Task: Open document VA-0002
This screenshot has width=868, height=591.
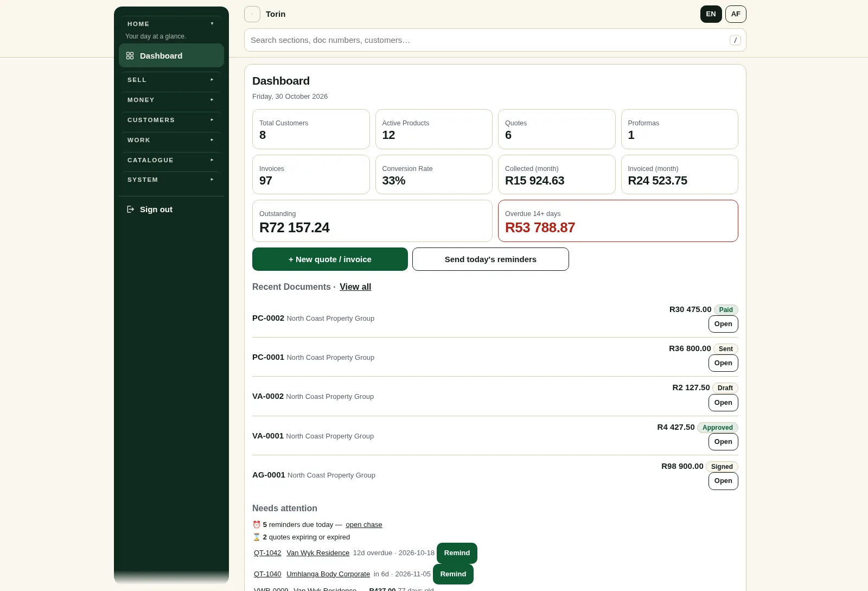Action: coord(723,403)
